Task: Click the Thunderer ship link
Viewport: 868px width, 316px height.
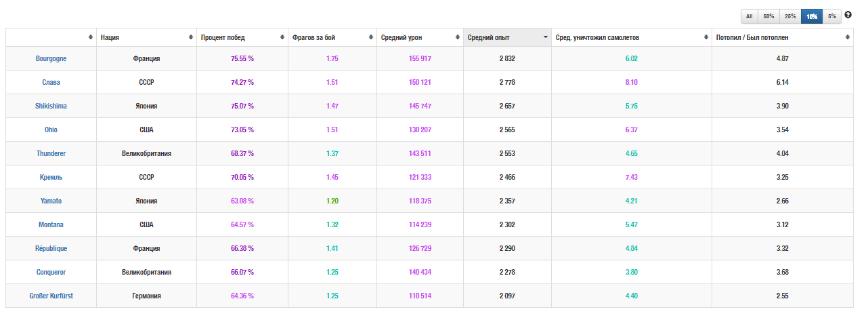Action: coord(51,154)
